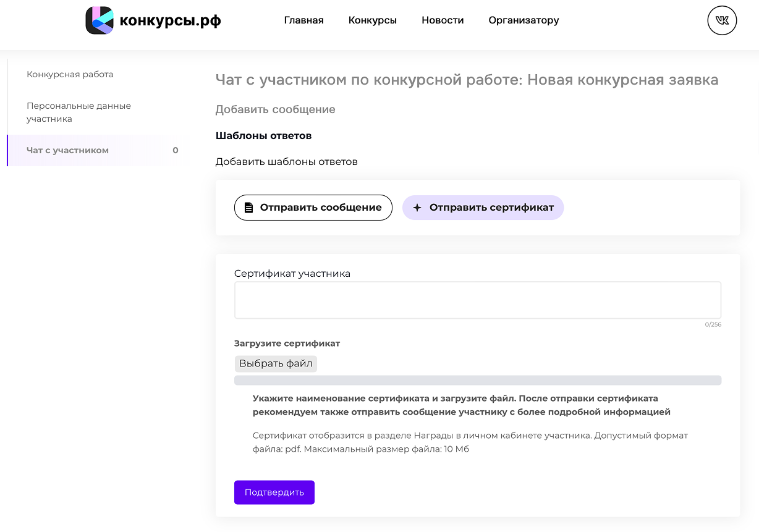Click the Добавить сообщение heading link
This screenshot has height=532, width=759.
pyautogui.click(x=275, y=109)
